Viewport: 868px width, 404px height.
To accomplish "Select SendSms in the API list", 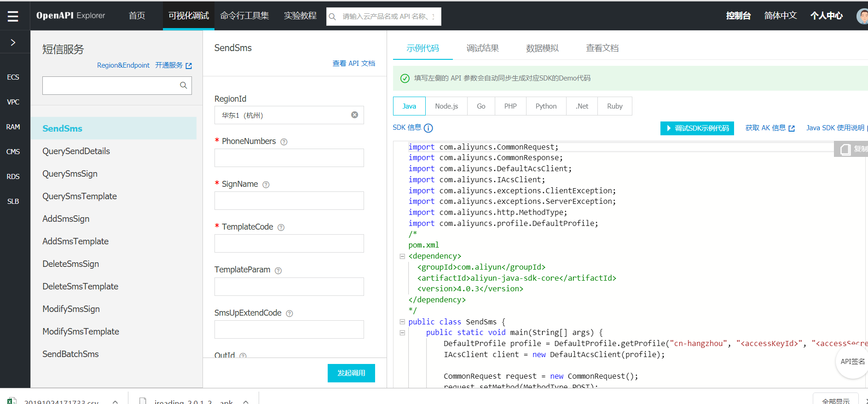I will coord(114,128).
